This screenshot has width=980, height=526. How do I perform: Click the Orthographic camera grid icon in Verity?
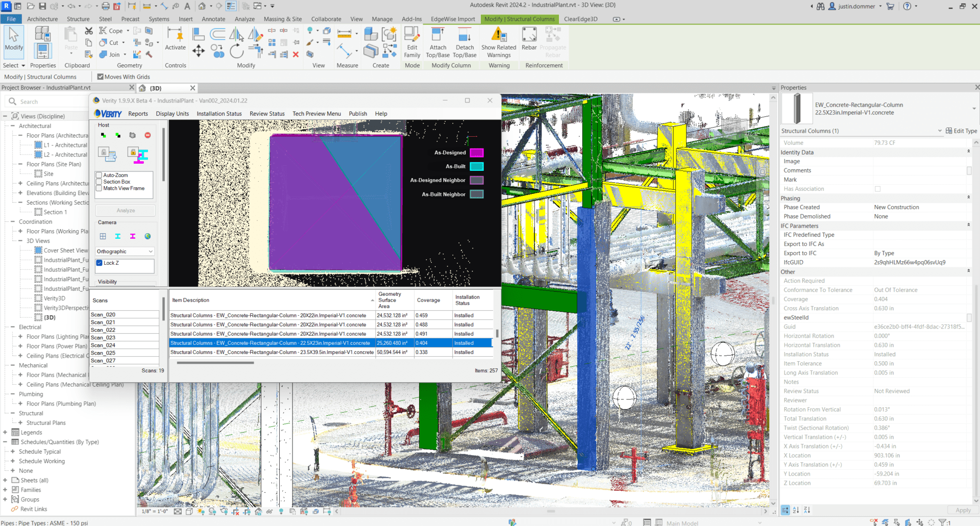point(103,236)
